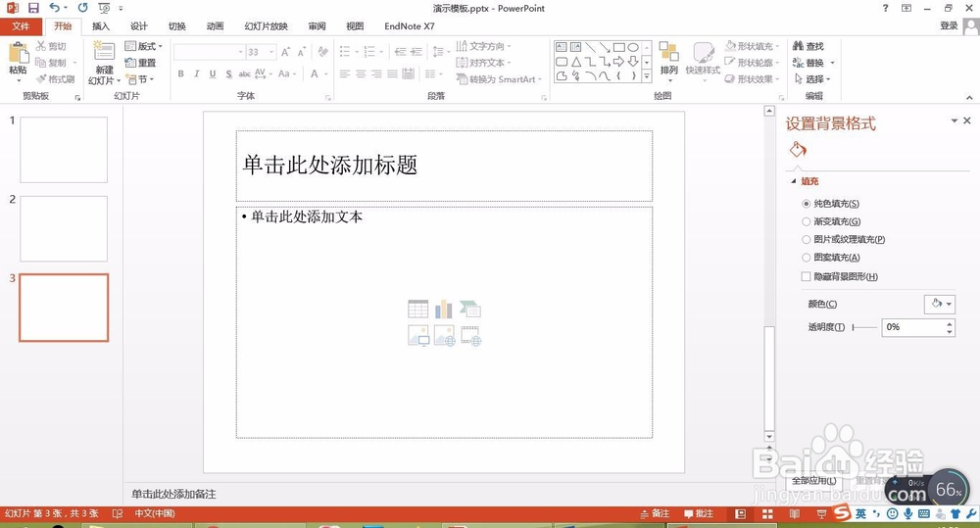This screenshot has width=980, height=528.
Task: Close the 设置背景格式 pane
Action: 967,120
